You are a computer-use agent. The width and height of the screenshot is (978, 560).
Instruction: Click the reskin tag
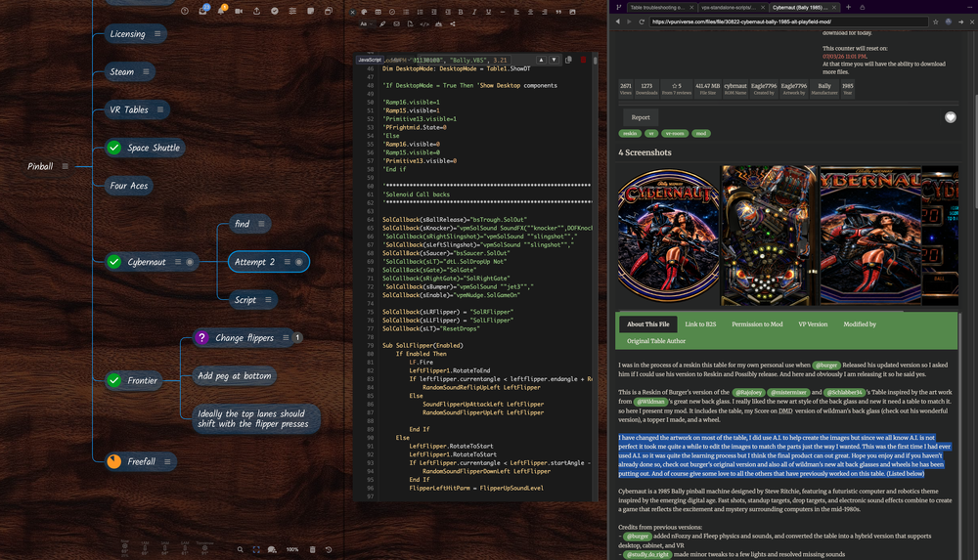click(630, 134)
